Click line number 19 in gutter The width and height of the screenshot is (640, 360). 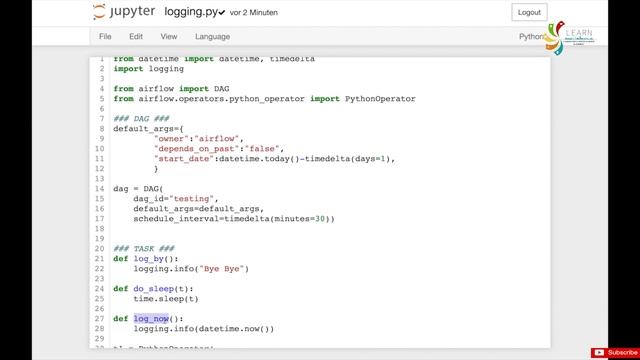click(x=100, y=239)
